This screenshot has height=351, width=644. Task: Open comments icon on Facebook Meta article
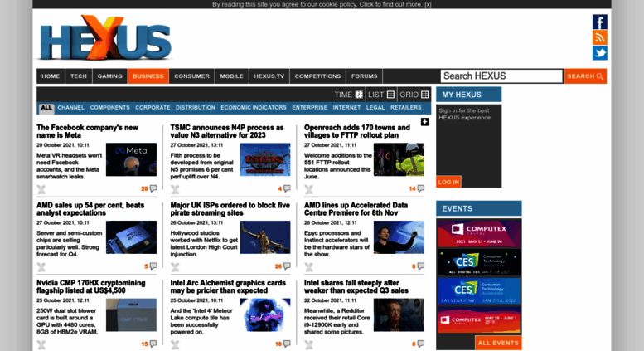(153, 188)
